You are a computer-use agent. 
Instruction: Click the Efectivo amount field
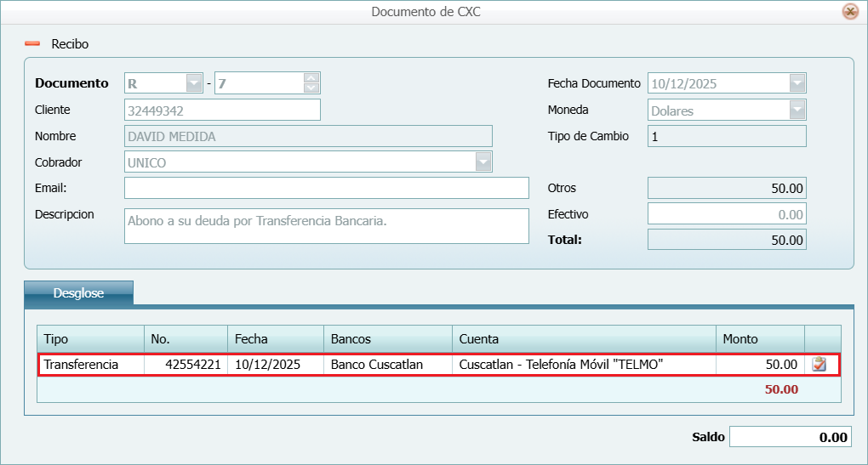tap(726, 214)
